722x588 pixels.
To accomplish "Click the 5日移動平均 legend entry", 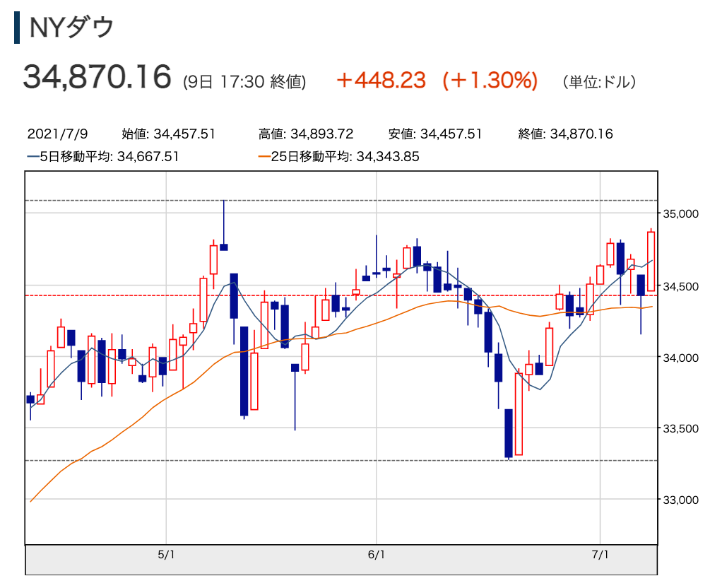I will [x=102, y=157].
